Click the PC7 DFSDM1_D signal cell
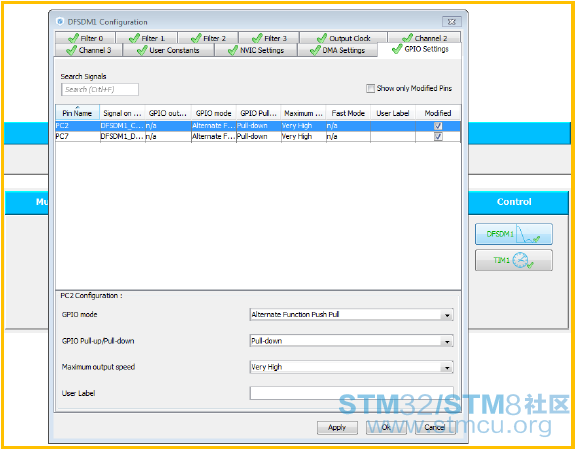576x450 pixels. [x=122, y=136]
